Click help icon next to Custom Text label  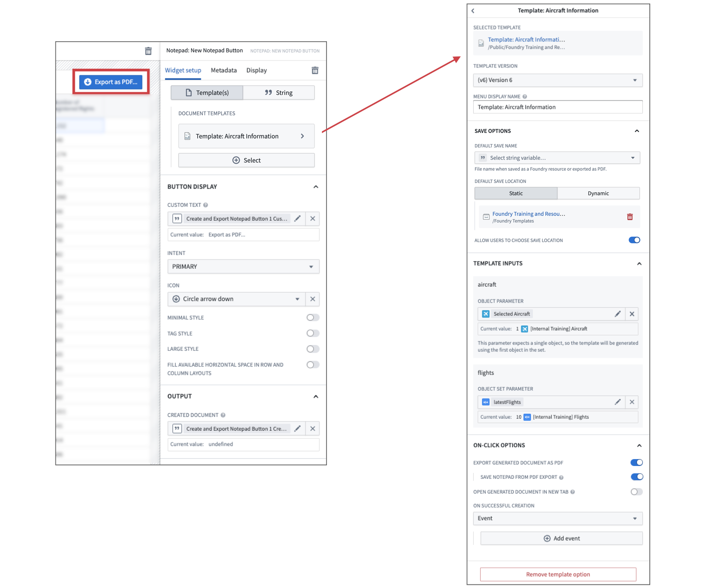205,205
